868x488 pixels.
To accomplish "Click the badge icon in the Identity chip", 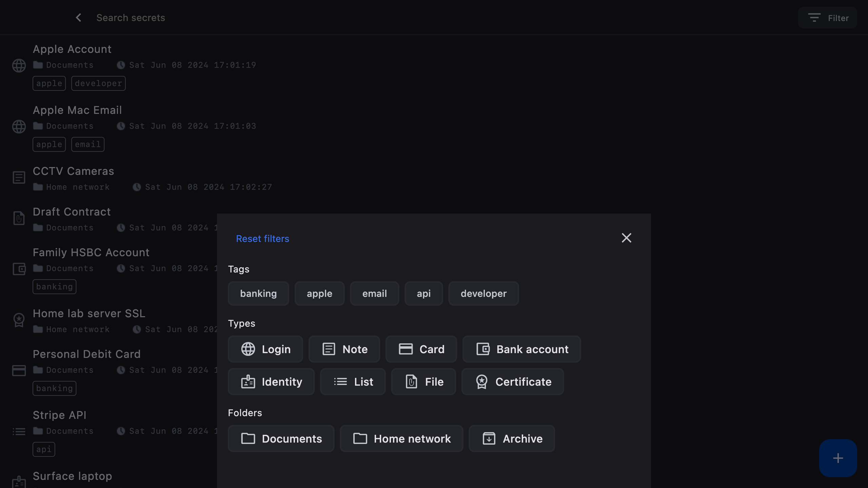I will [248, 382].
